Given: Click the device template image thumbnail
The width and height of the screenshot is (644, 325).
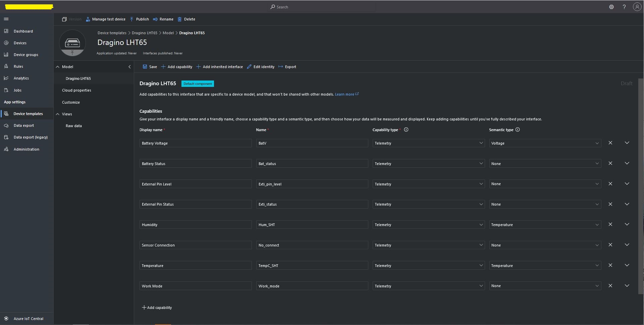Looking at the screenshot, I should point(72,43).
